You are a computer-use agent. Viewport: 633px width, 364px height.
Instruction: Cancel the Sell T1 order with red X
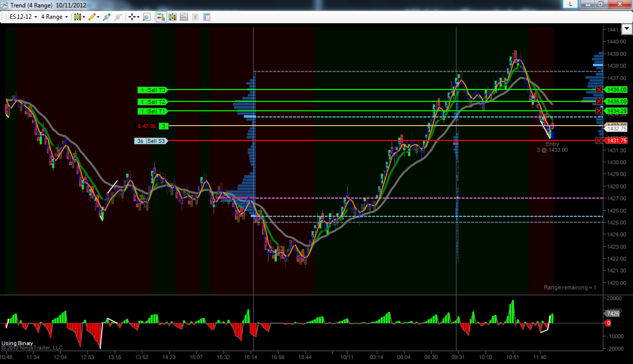(x=599, y=111)
